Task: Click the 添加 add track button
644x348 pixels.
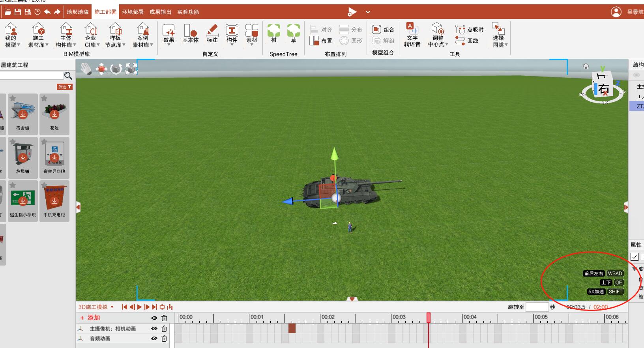Action: [90, 318]
